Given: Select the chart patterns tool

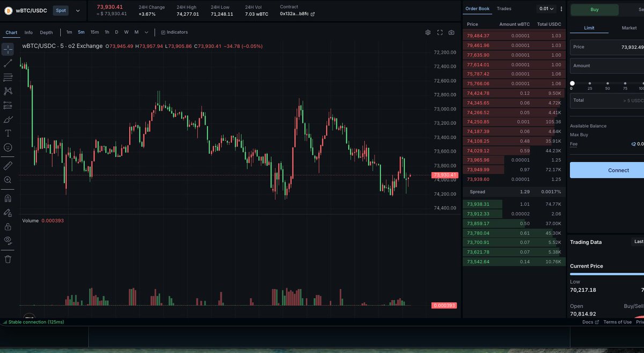Looking at the screenshot, I should (8, 91).
